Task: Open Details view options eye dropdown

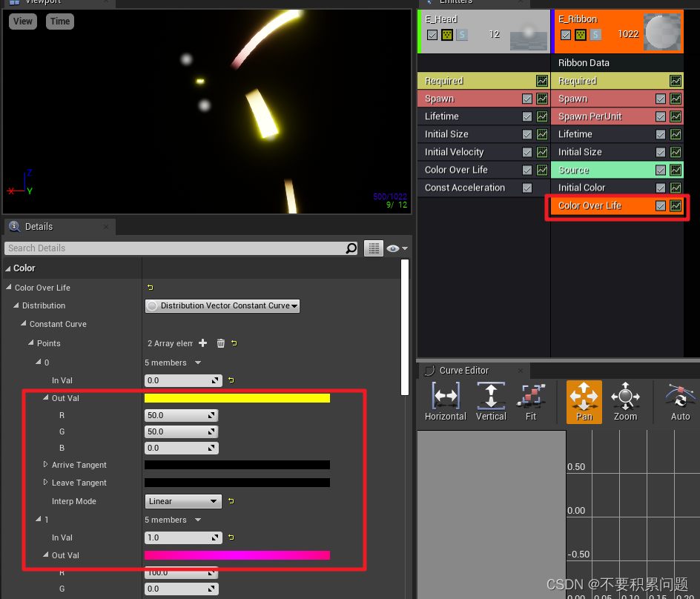Action: [x=397, y=248]
